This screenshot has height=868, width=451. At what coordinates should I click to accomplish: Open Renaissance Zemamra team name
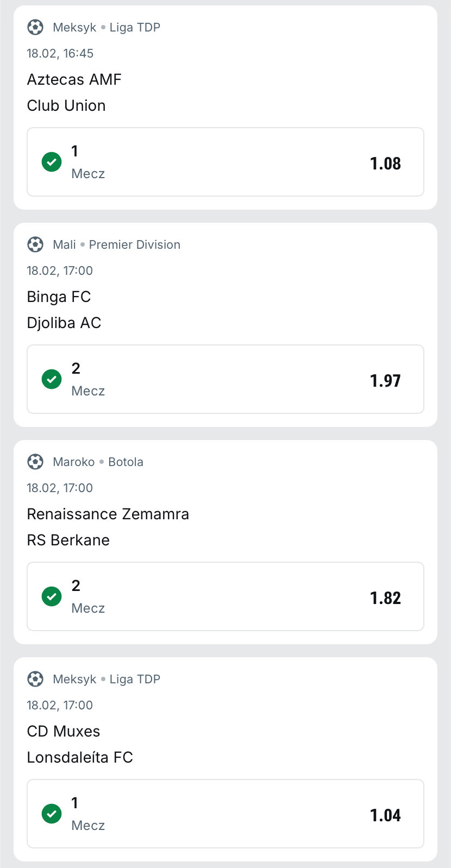pyautogui.click(x=108, y=514)
